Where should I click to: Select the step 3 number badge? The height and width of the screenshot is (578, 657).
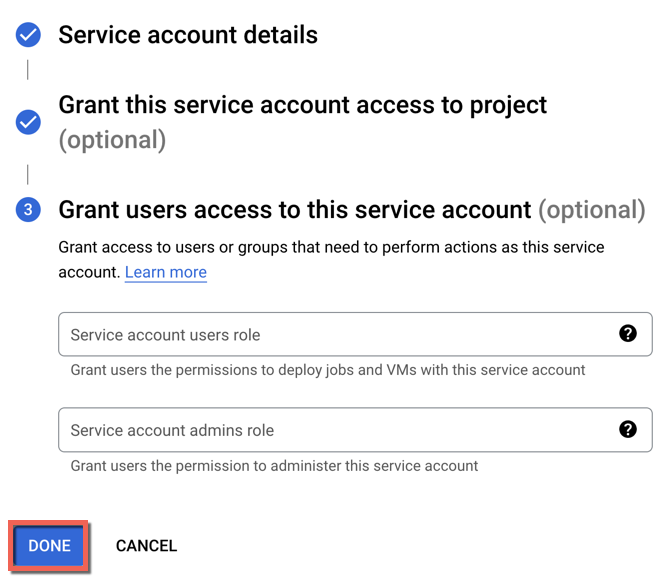coord(28,210)
